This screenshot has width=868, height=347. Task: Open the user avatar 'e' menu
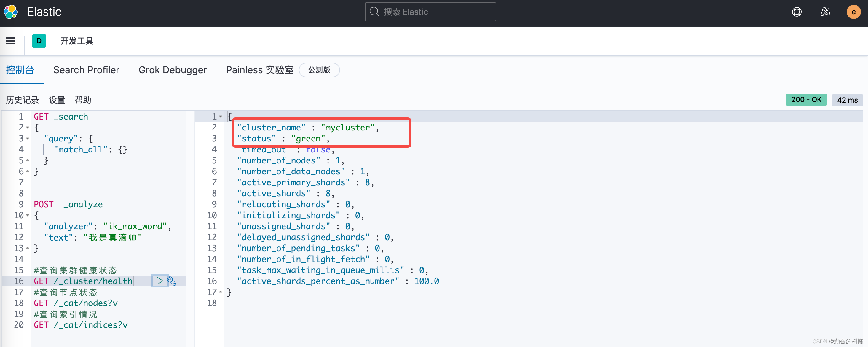pyautogui.click(x=853, y=12)
